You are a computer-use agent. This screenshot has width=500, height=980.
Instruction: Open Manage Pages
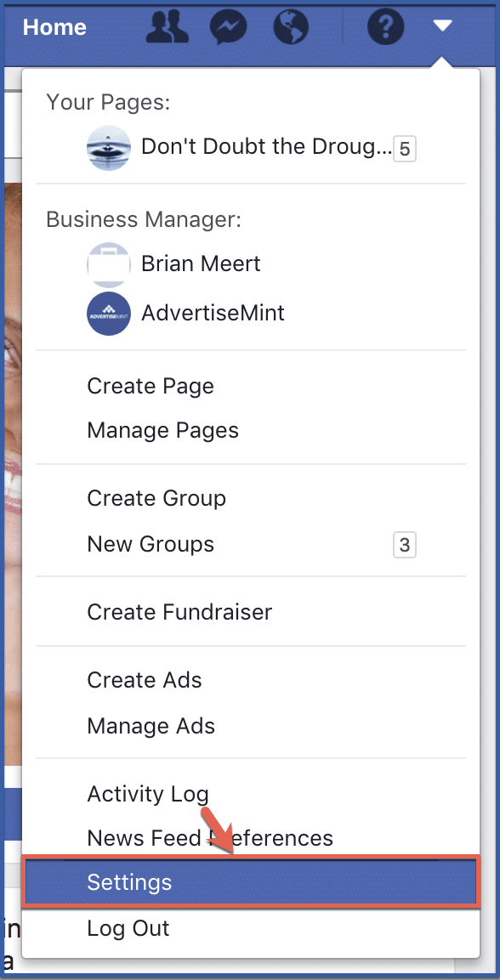162,431
